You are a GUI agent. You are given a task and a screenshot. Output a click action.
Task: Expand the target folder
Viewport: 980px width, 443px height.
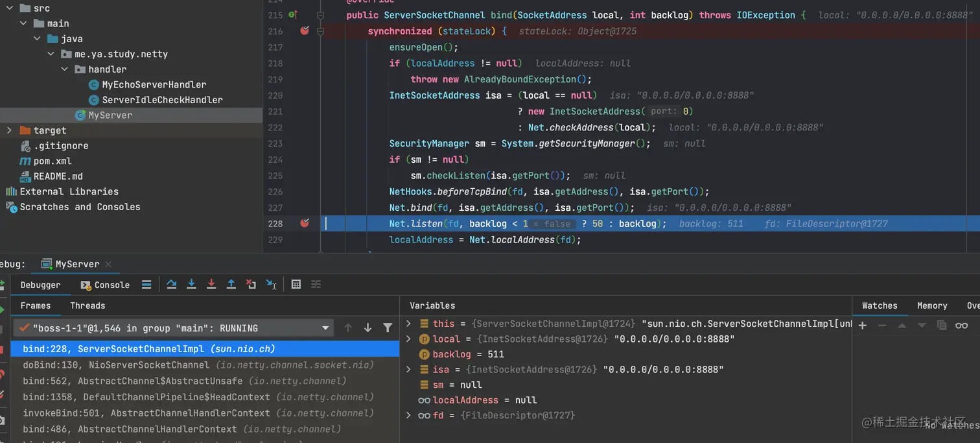[x=9, y=130]
